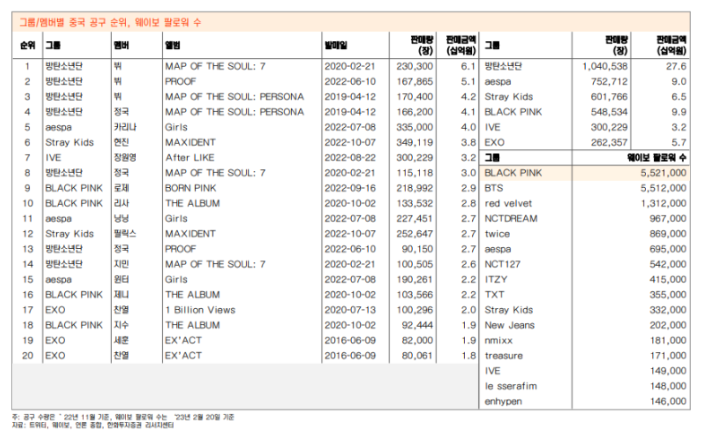Viewport: 707px width, 433px height.
Task: Select the enhypen row label
Action: [x=503, y=401]
